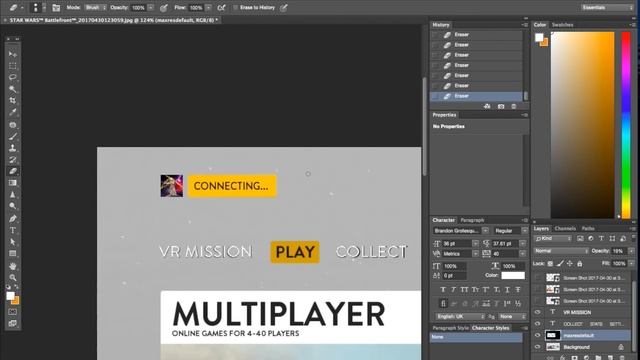This screenshot has width=640, height=360.
Task: Create new snapshot in History panel
Action: (501, 106)
